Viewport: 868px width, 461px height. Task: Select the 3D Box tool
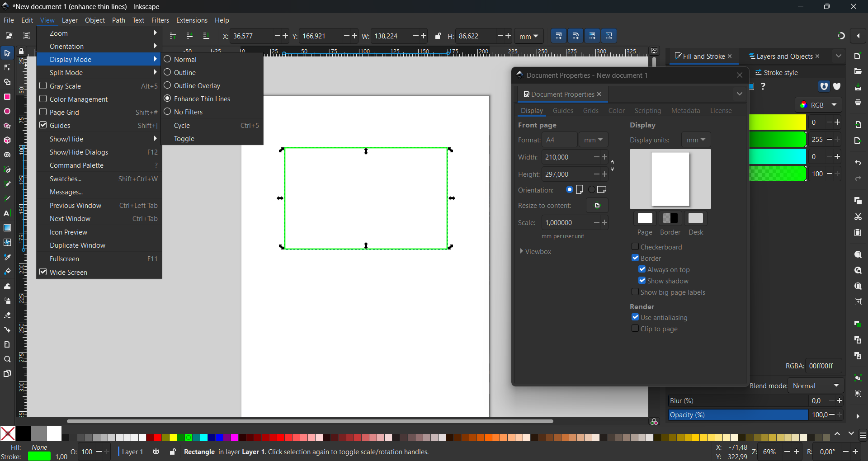[x=7, y=141]
